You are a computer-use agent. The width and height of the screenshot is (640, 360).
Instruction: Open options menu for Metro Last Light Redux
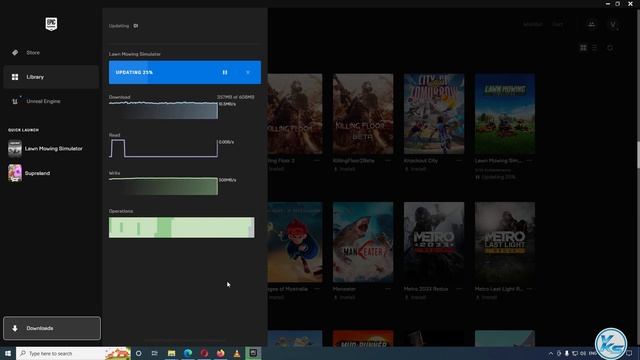point(529,289)
